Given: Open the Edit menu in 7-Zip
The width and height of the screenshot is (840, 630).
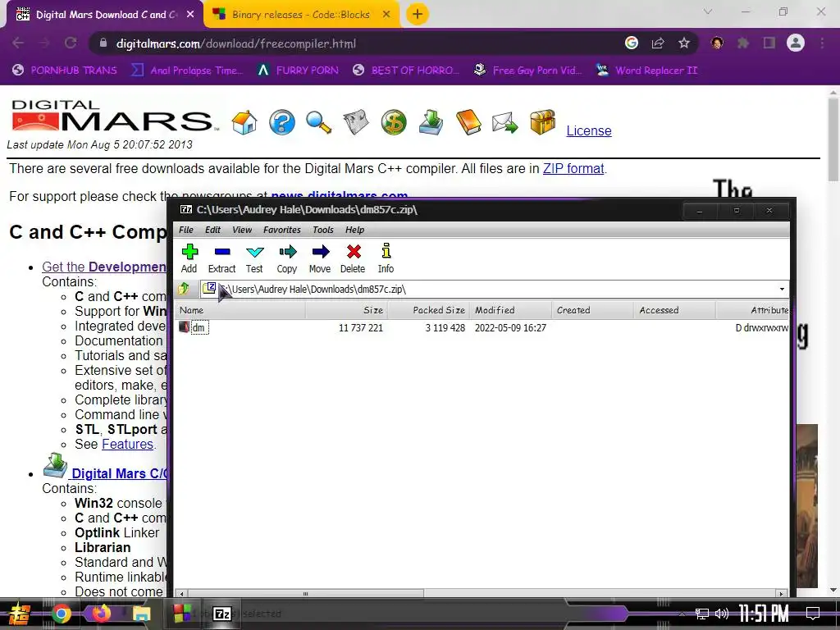Looking at the screenshot, I should pyautogui.click(x=212, y=230).
